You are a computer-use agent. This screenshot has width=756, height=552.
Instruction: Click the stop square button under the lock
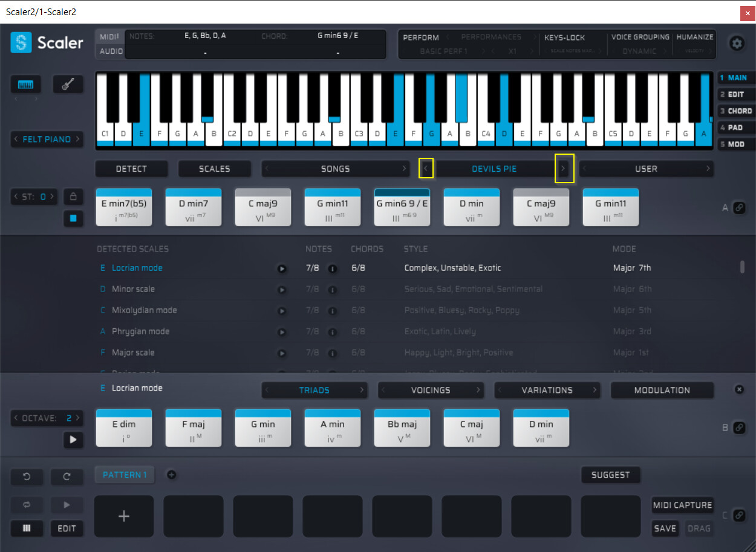tap(73, 218)
